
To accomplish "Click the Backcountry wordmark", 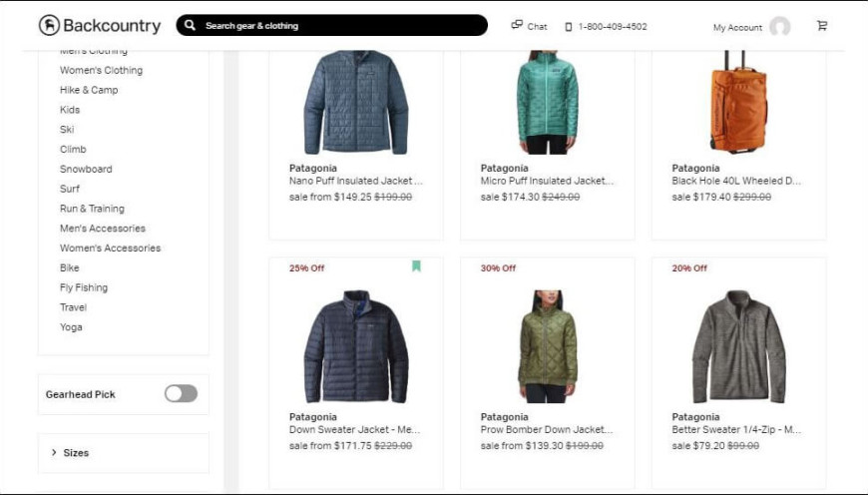I will point(112,26).
